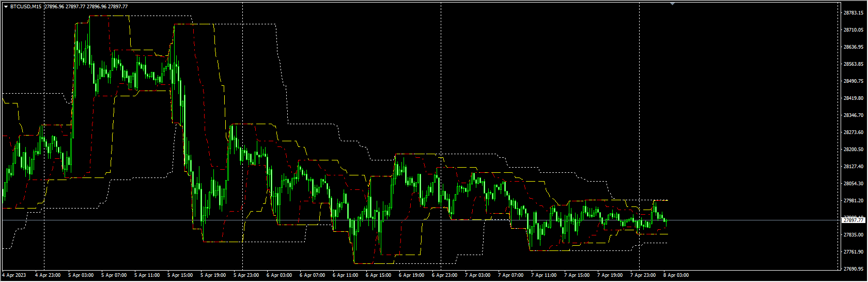Image resolution: width=868 pixels, height=282 pixels.
Task: Click price level 28490.75 on the axis
Action: [x=853, y=81]
